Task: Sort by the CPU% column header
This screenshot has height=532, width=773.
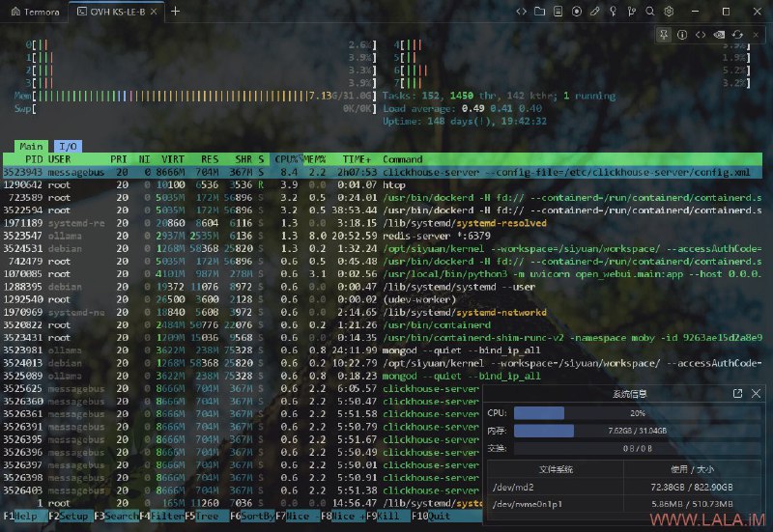Action: pos(287,158)
